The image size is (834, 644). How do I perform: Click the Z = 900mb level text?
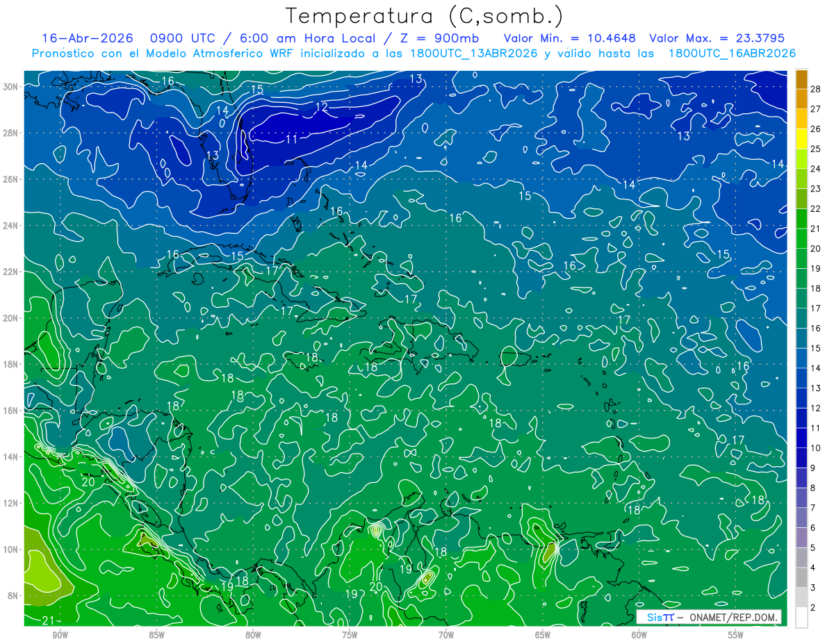(451, 38)
